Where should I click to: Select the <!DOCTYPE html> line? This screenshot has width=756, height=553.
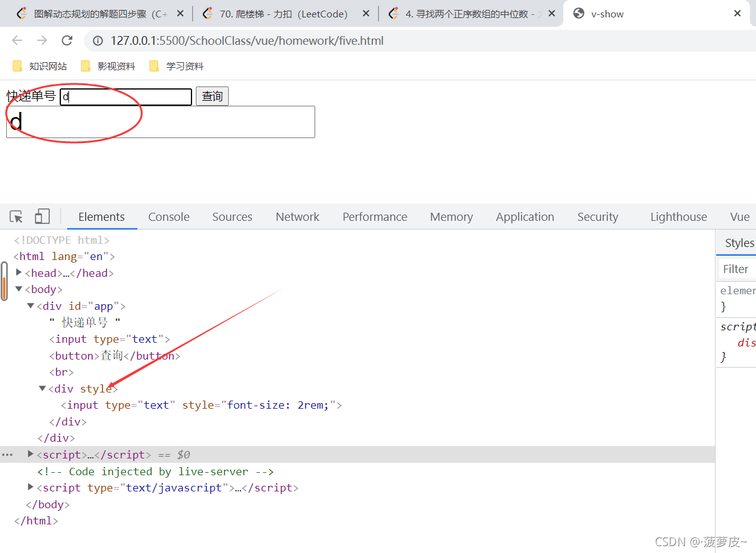pyautogui.click(x=62, y=240)
